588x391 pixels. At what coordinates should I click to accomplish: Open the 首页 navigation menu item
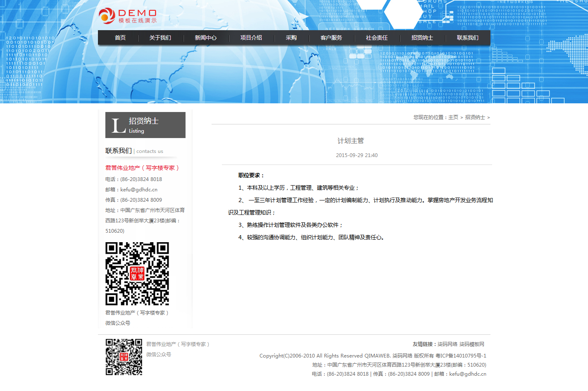point(120,38)
